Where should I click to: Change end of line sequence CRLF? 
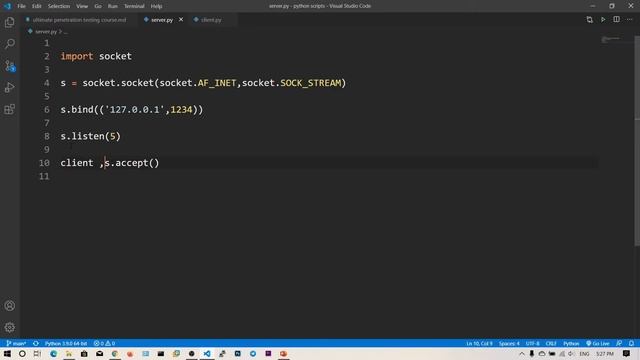551,343
